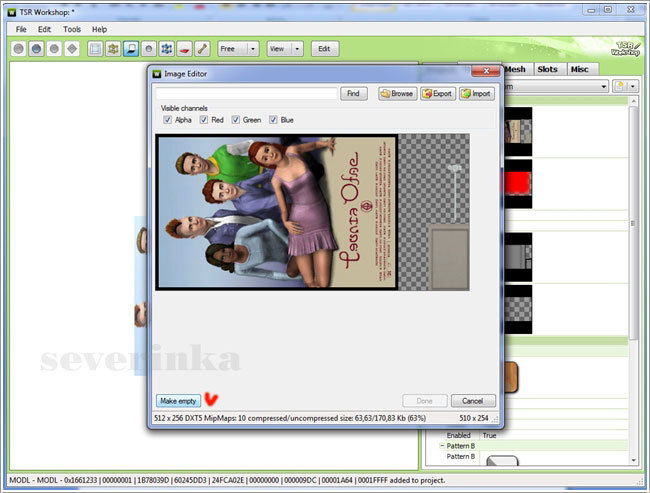Image resolution: width=650 pixels, height=493 pixels.
Task: Select the blue joints mesh icon
Action: (x=166, y=48)
